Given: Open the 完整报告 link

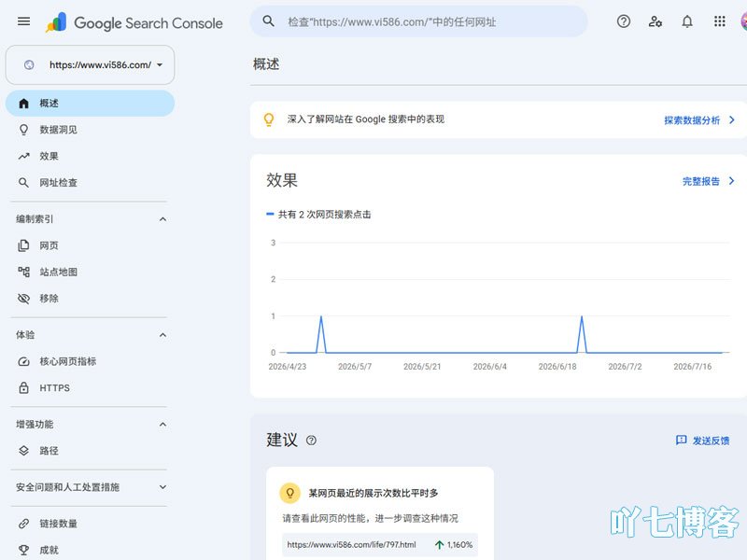Looking at the screenshot, I should pyautogui.click(x=701, y=181).
